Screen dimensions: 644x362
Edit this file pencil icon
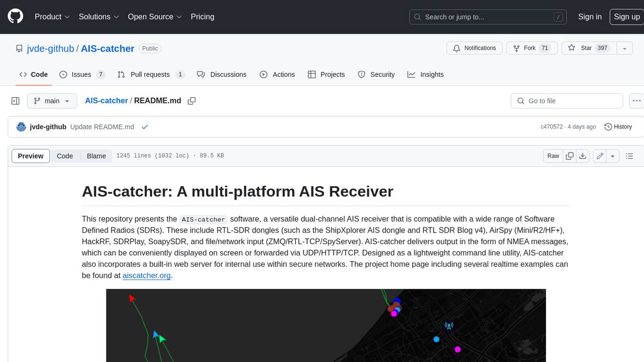[600, 156]
